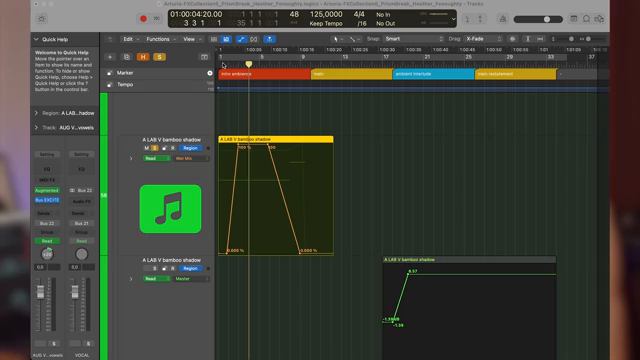Expand automation subtracks of the second bamboo shadow track
Viewport: 640px width, 360px height.
click(131, 279)
